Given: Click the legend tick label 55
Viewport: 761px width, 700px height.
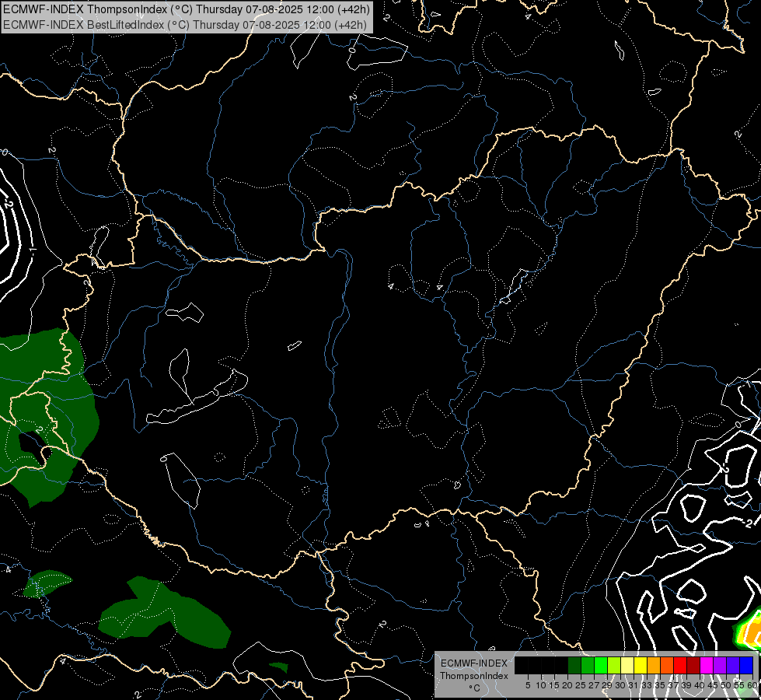Looking at the screenshot, I should coord(739,685).
